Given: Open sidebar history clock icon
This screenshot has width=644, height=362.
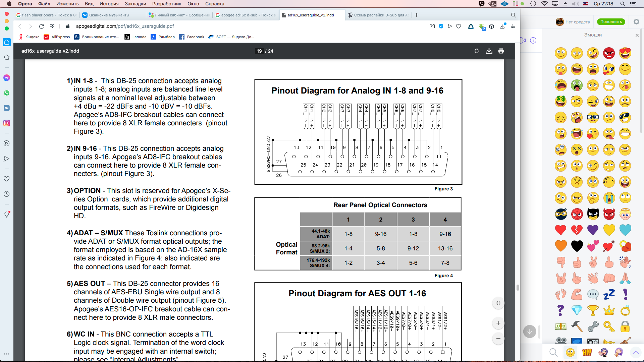Looking at the screenshot, I should point(7,194).
